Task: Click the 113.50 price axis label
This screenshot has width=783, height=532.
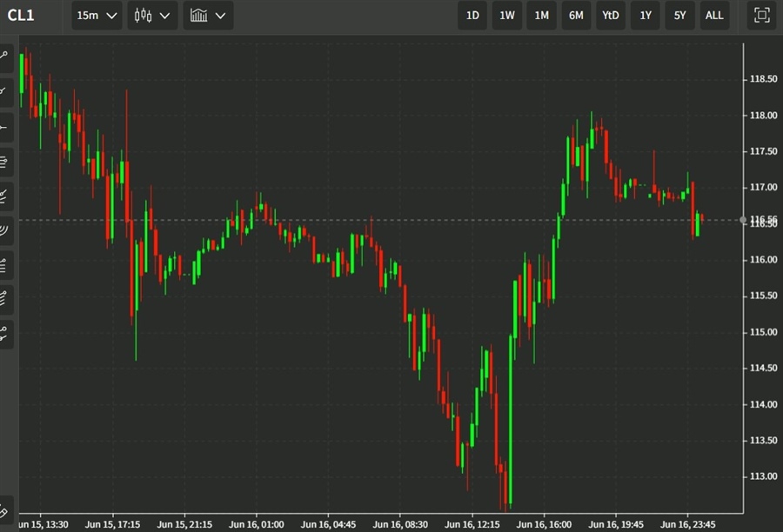Action: (x=764, y=440)
